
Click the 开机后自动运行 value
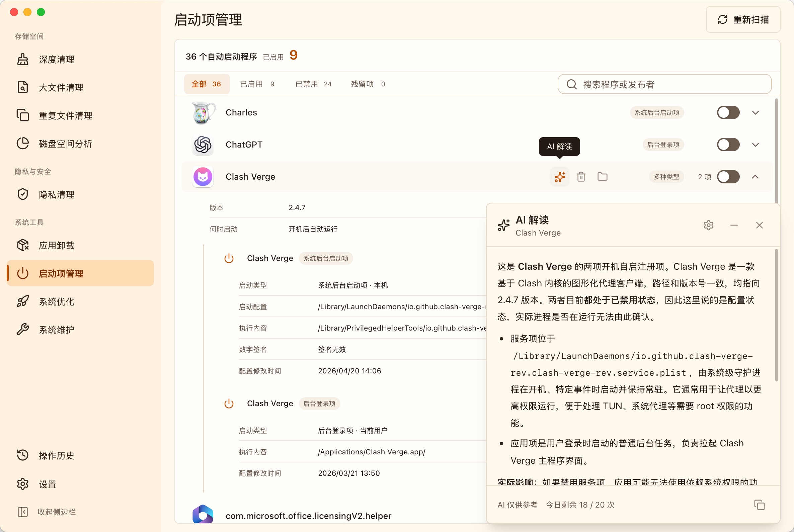click(313, 229)
